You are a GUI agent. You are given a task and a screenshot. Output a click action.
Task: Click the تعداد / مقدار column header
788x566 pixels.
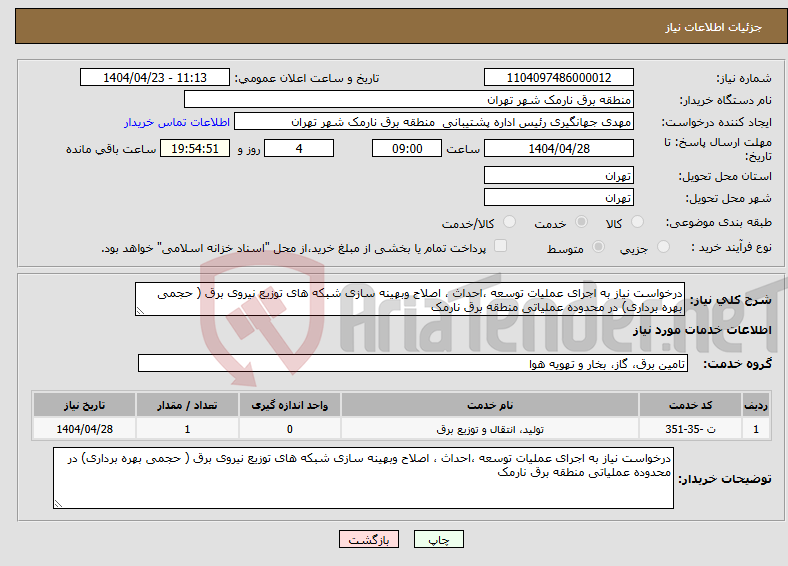pyautogui.click(x=187, y=405)
